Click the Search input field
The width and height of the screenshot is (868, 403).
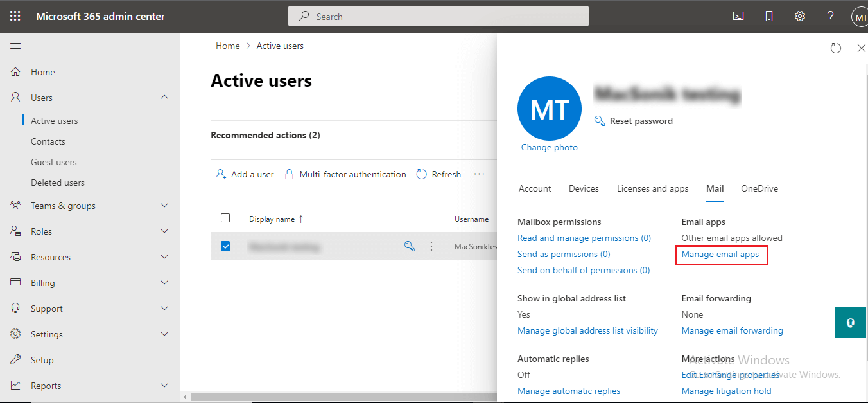[438, 16]
